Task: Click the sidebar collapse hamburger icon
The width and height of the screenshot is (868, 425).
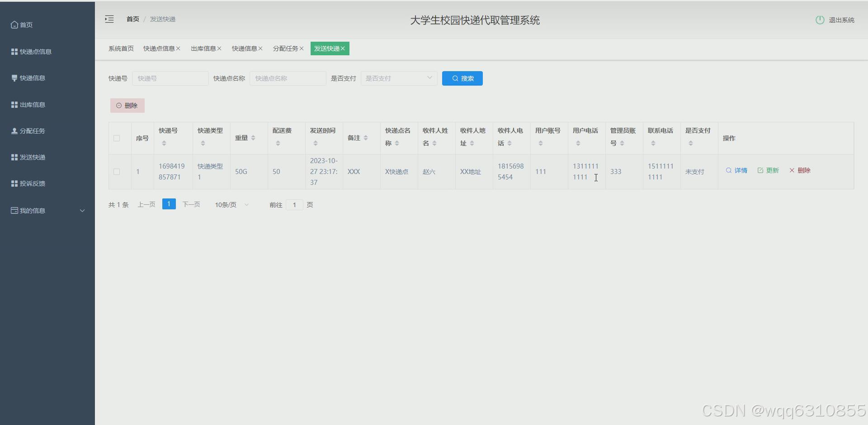Action: pos(109,19)
